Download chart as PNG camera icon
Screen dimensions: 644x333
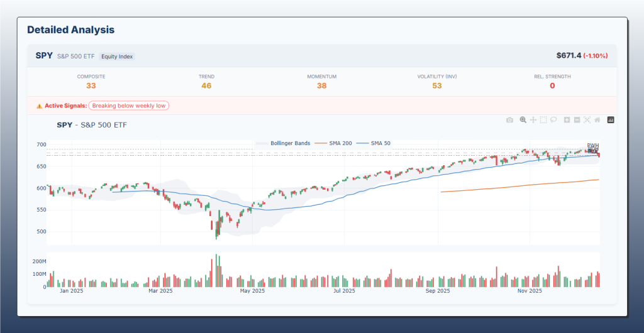(509, 120)
